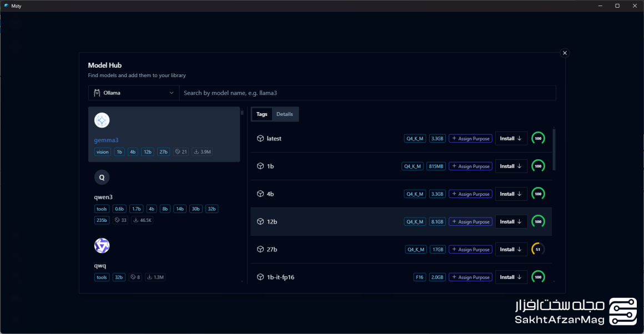This screenshot has height=334, width=644.
Task: Click the Q4_K_M badge on the 27b row
Action: 416,250
